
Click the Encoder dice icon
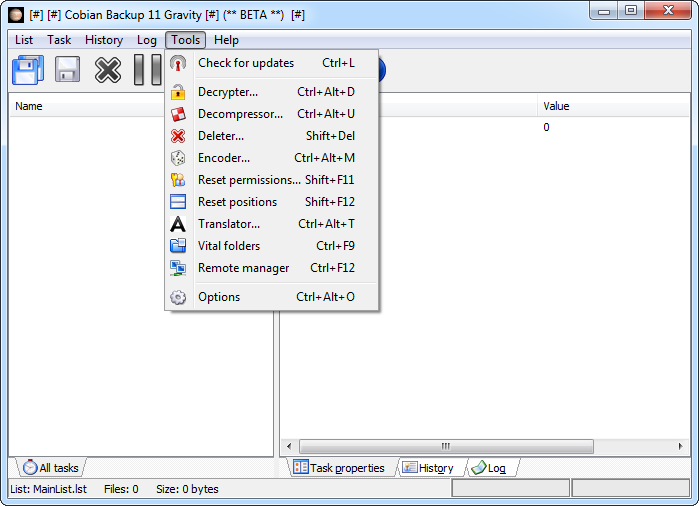pyautogui.click(x=178, y=158)
